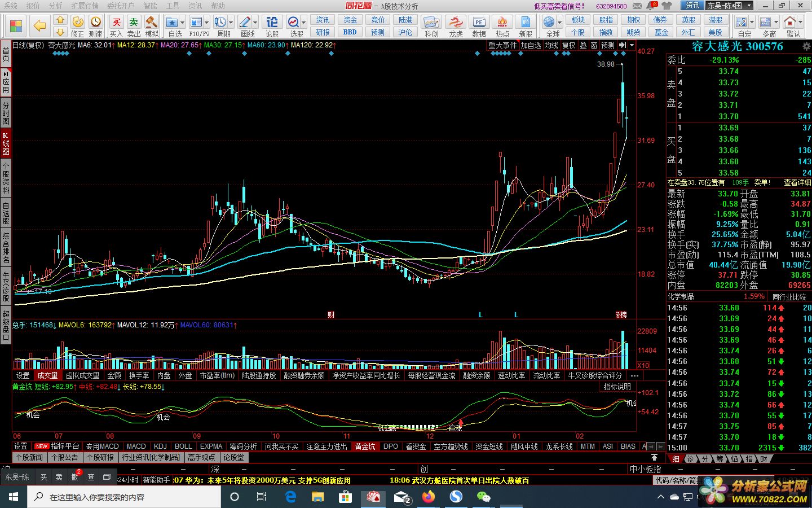
Task: Open the 新股 IPO icon
Action: (x=526, y=26)
